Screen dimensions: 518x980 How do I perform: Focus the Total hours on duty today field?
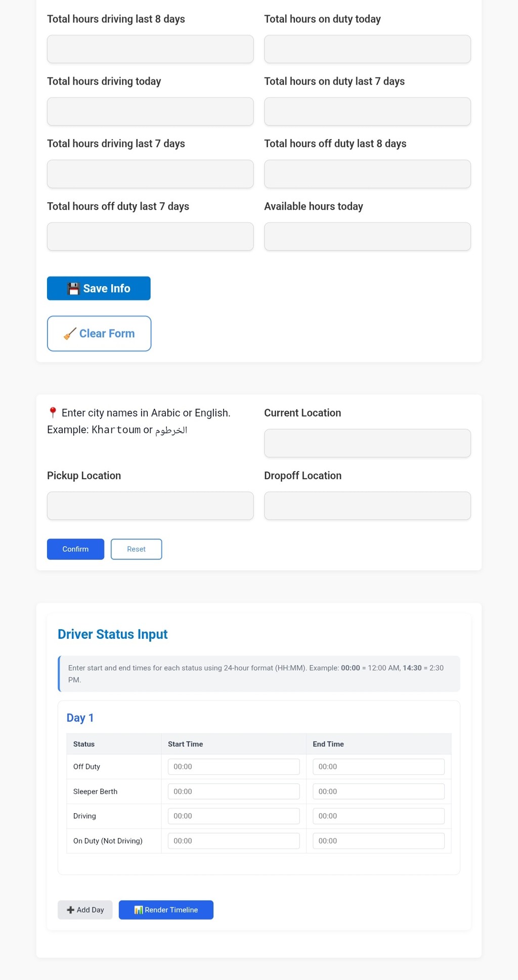367,49
